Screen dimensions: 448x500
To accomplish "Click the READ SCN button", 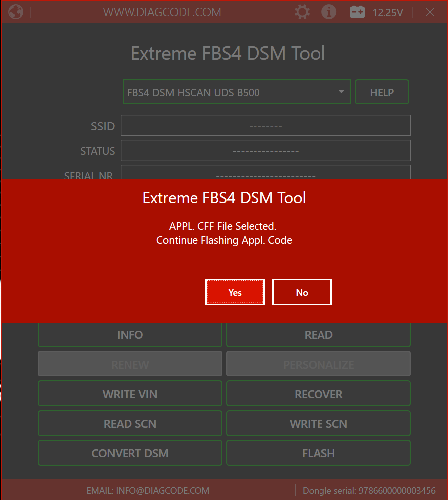I will point(130,424).
